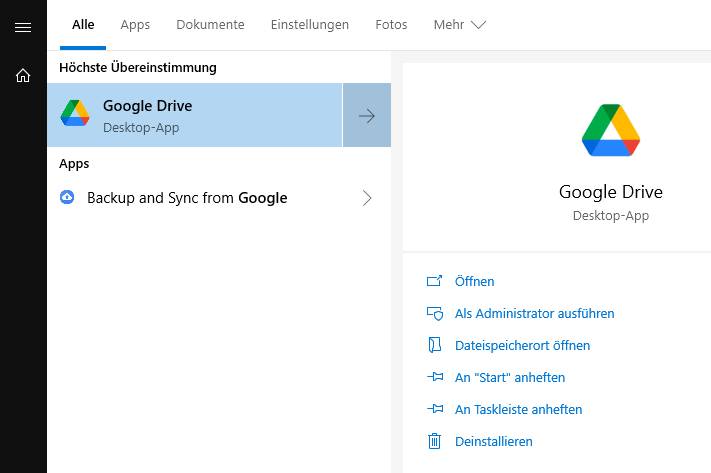Click the Backup and Sync cloud icon
Screen dimensions: 711x473
[x=67, y=198]
